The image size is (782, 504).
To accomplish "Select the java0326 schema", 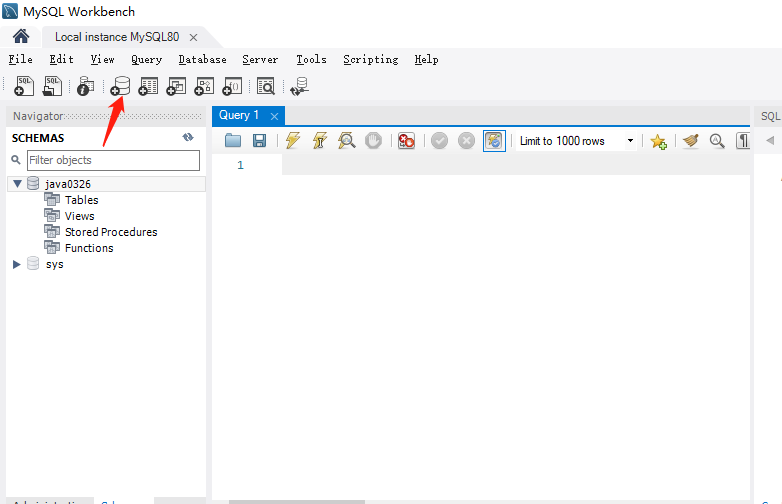I will (x=68, y=184).
